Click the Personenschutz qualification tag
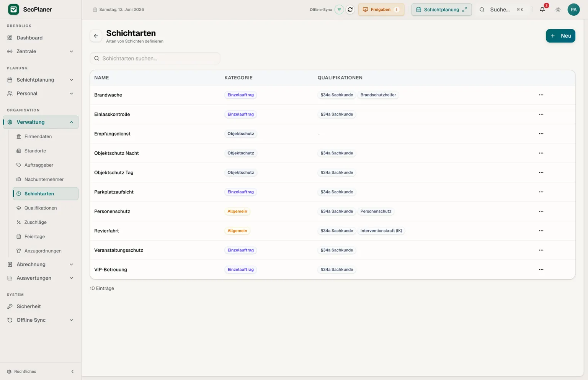 376,211
